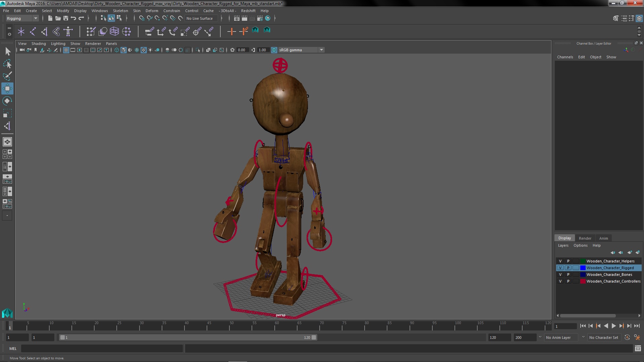
Task: Click the Undo icon in status line
Action: tap(73, 18)
